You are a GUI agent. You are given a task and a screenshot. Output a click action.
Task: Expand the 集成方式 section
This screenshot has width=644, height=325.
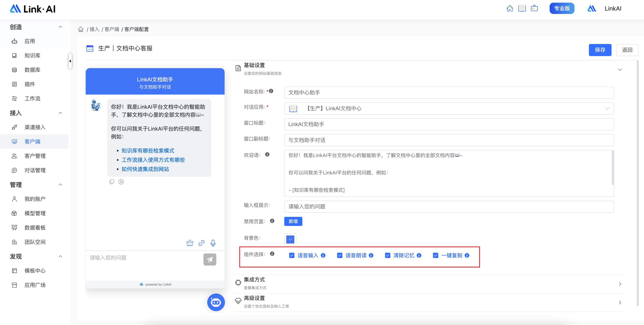click(620, 284)
